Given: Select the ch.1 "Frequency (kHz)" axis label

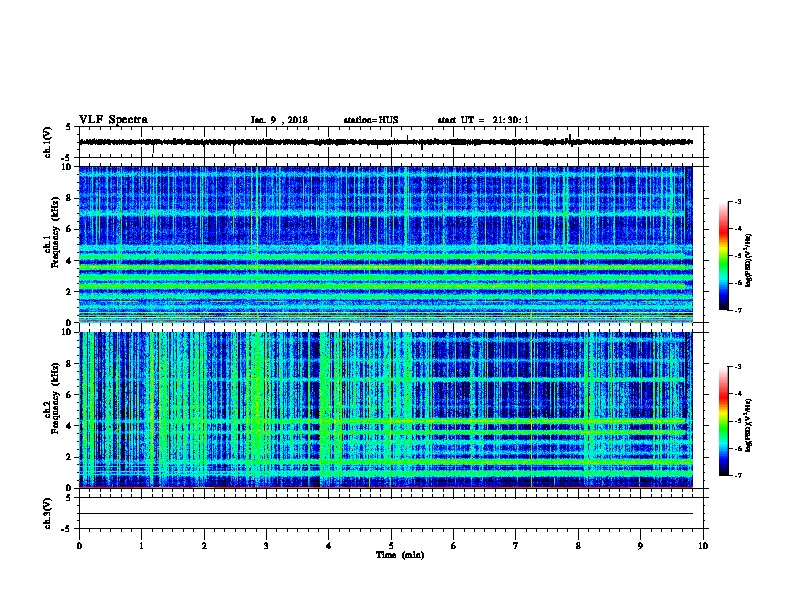Looking at the screenshot, I should tap(55, 232).
